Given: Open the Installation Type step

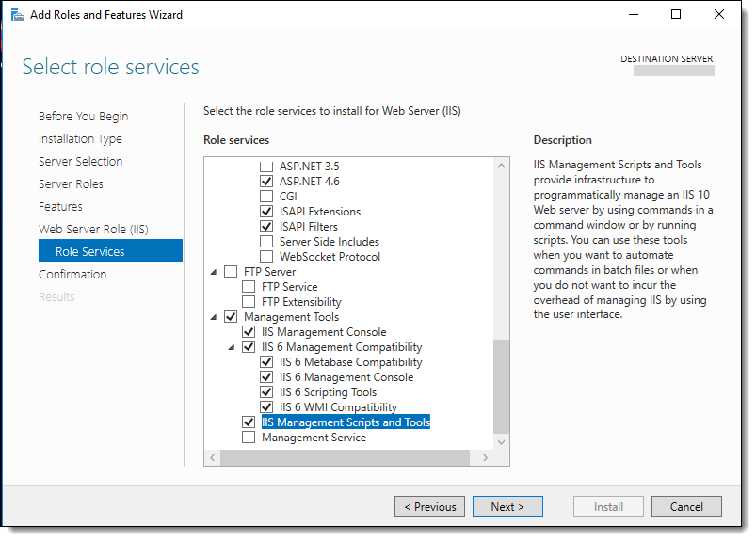Looking at the screenshot, I should (80, 139).
